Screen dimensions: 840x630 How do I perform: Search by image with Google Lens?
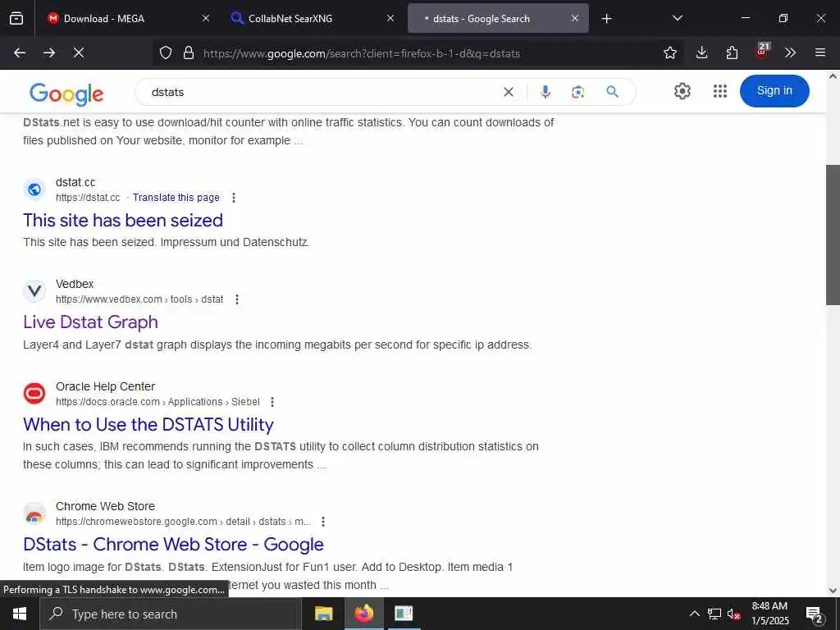[x=578, y=92]
